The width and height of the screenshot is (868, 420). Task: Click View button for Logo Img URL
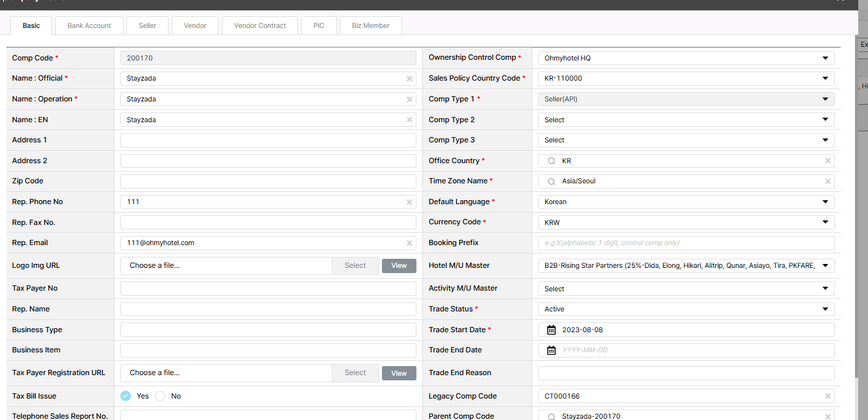point(399,265)
